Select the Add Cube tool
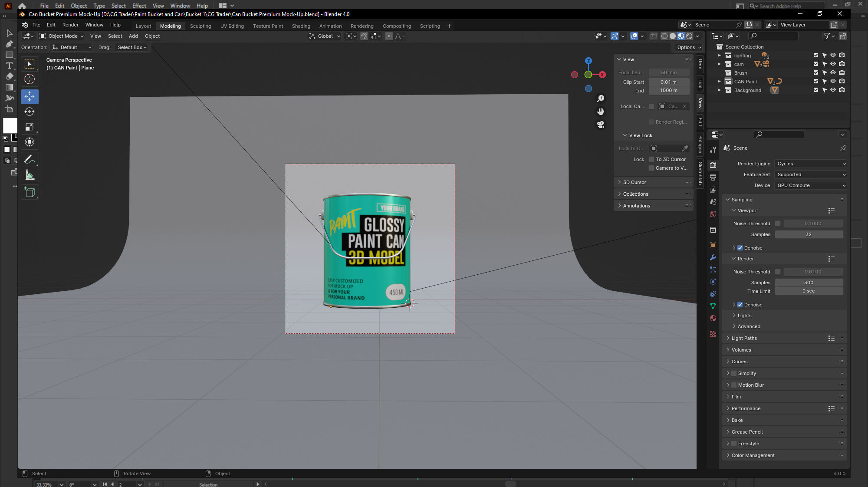The height and width of the screenshot is (487, 868). (x=30, y=192)
